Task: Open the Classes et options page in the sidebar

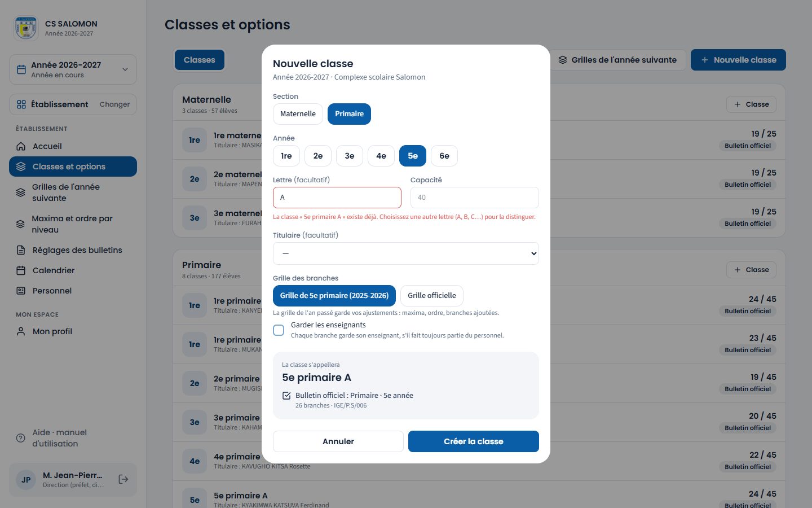Action: [x=73, y=167]
